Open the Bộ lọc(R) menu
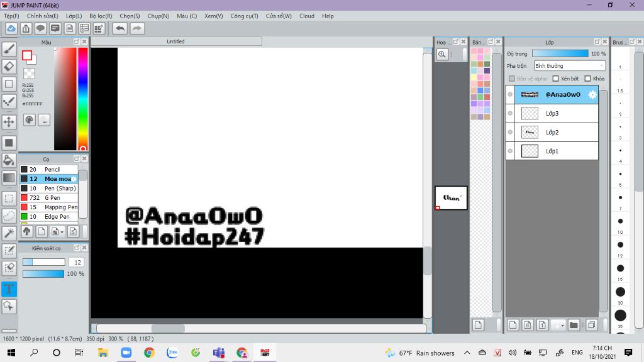Viewport: 644px width, 362px height. tap(101, 16)
